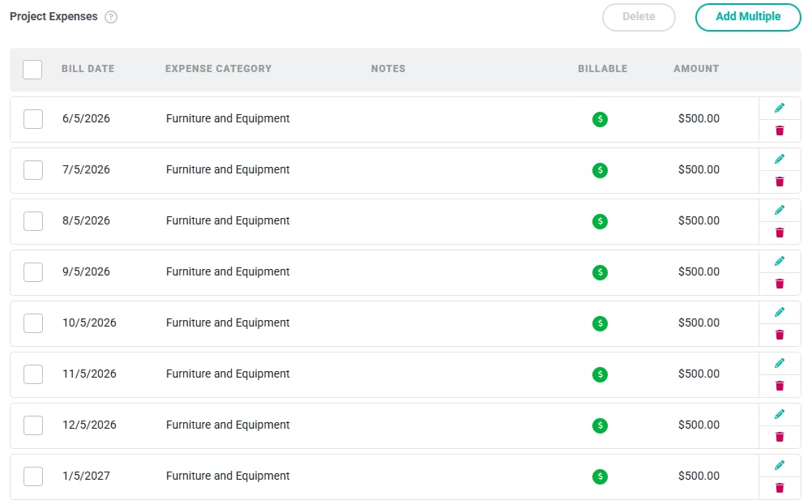812x504 pixels.
Task: Click the Add Multiple button
Action: (x=748, y=17)
